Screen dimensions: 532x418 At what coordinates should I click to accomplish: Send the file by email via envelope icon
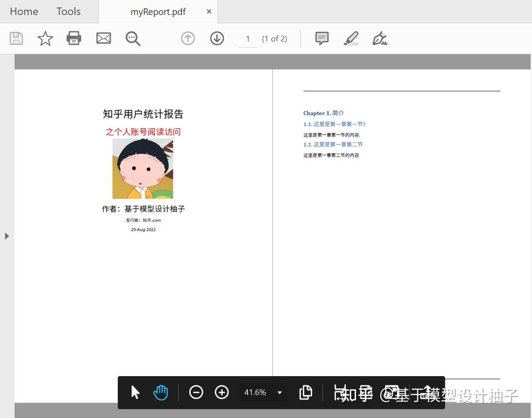click(104, 38)
